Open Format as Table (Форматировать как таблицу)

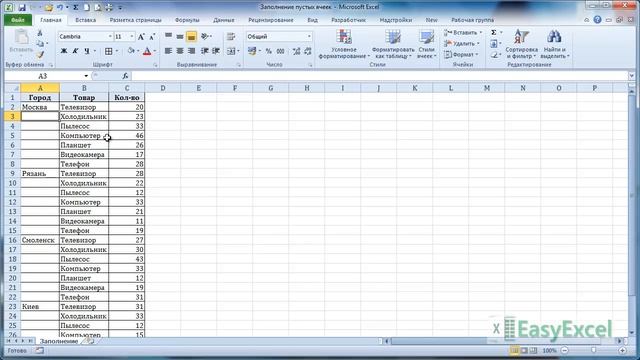[x=393, y=44]
